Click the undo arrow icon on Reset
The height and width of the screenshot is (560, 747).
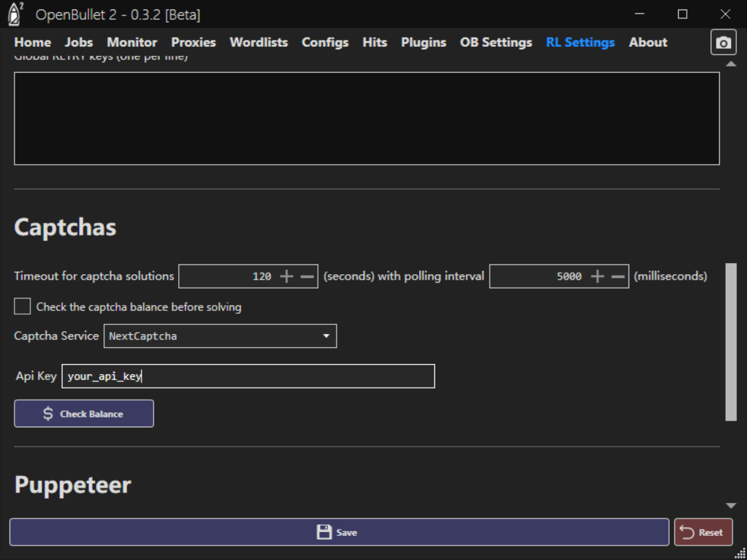point(688,531)
